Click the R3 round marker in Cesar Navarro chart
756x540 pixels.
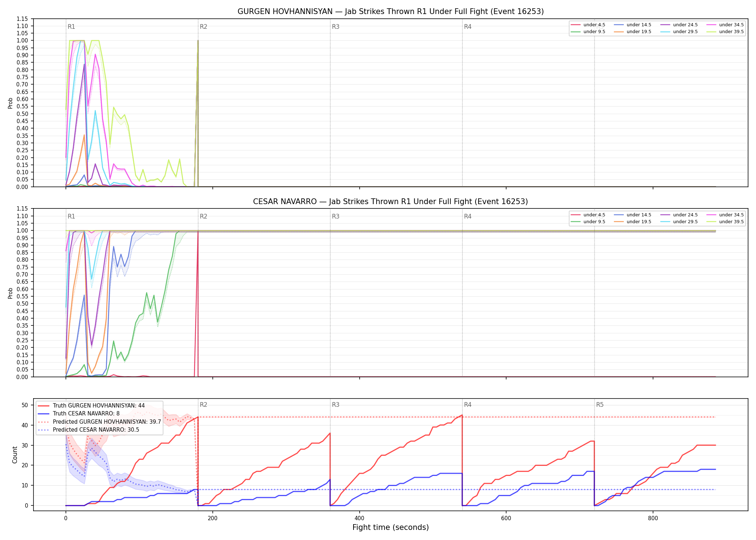[x=336, y=216]
